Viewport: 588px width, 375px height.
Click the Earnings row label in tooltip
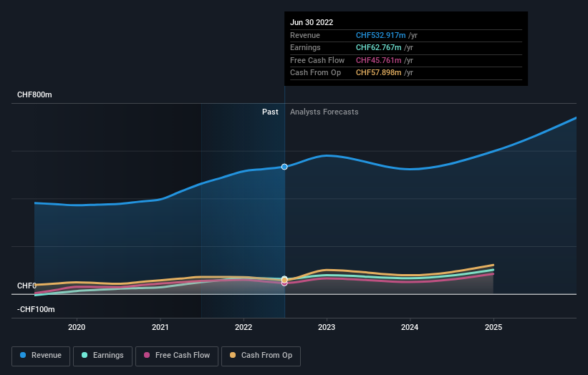click(305, 47)
